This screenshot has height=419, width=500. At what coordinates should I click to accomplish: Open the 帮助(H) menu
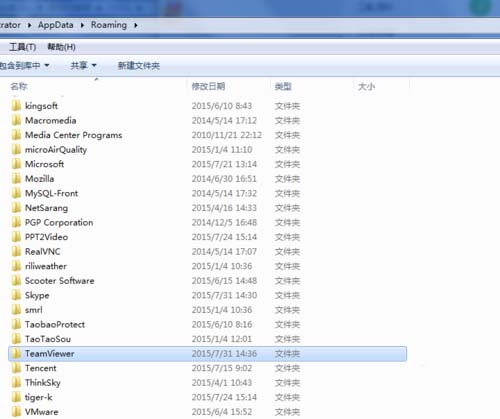point(62,47)
